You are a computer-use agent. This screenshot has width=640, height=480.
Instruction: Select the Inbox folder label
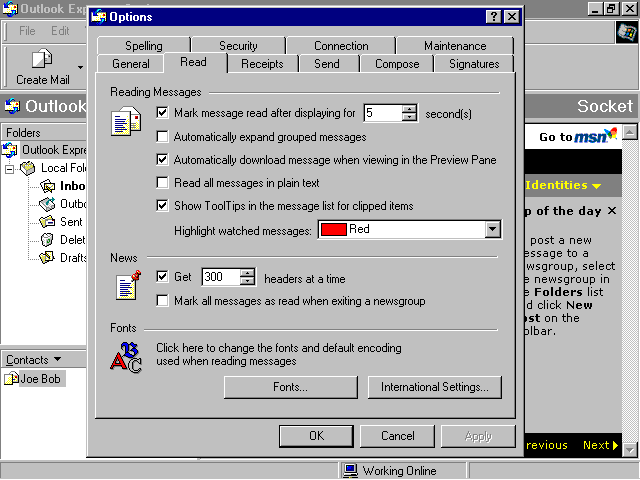(x=73, y=186)
